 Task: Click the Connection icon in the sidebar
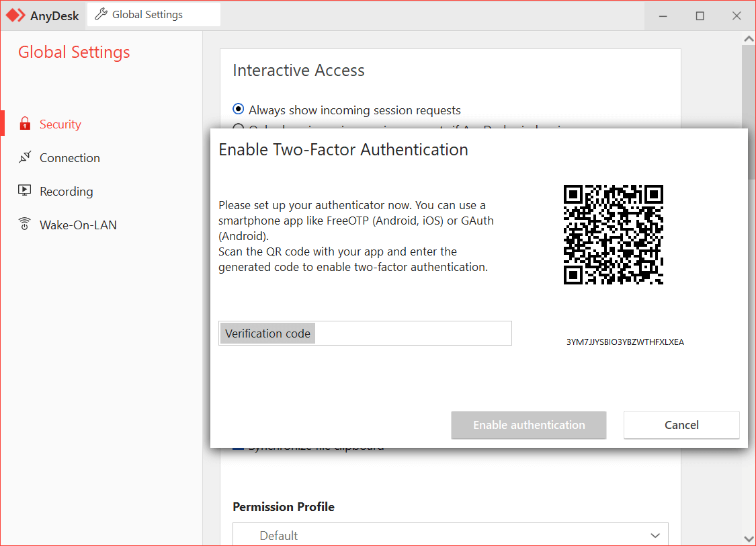pos(25,157)
